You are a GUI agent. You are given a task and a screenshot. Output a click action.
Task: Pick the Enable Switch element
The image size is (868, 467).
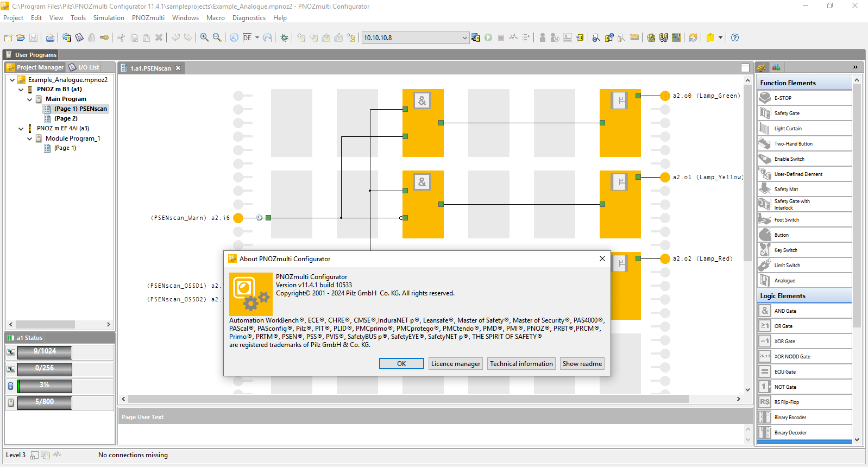[x=804, y=159]
